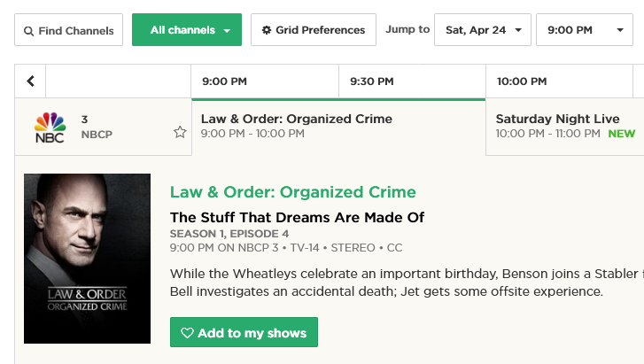Click channel 3 NBCP label
Viewport: 644px width, 364px height.
(x=97, y=127)
